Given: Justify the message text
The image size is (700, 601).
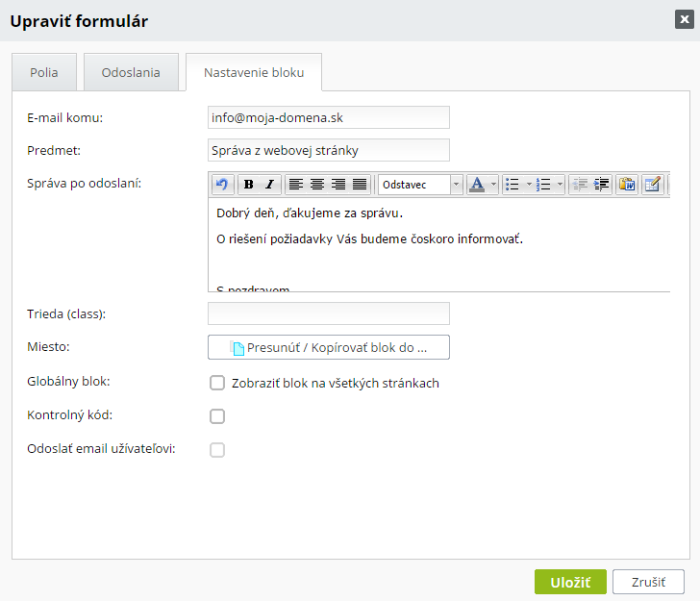Looking at the screenshot, I should point(360,185).
